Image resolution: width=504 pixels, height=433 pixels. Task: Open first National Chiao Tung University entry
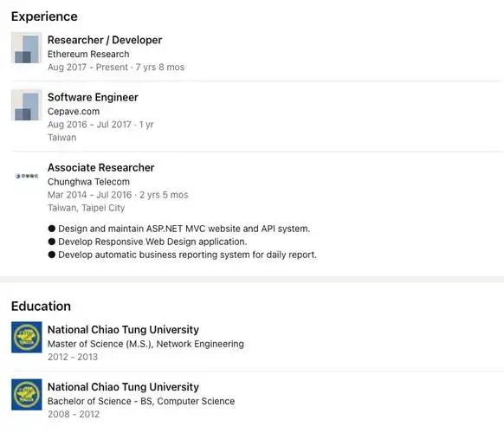pyautogui.click(x=123, y=329)
